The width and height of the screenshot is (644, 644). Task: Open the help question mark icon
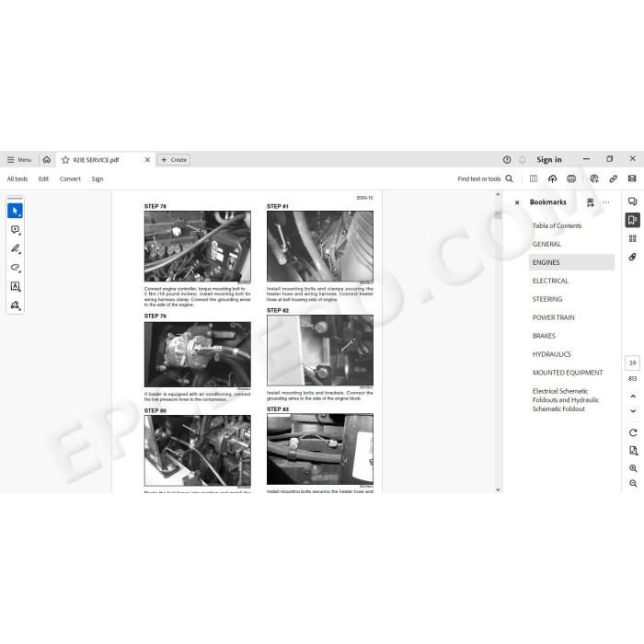(507, 160)
